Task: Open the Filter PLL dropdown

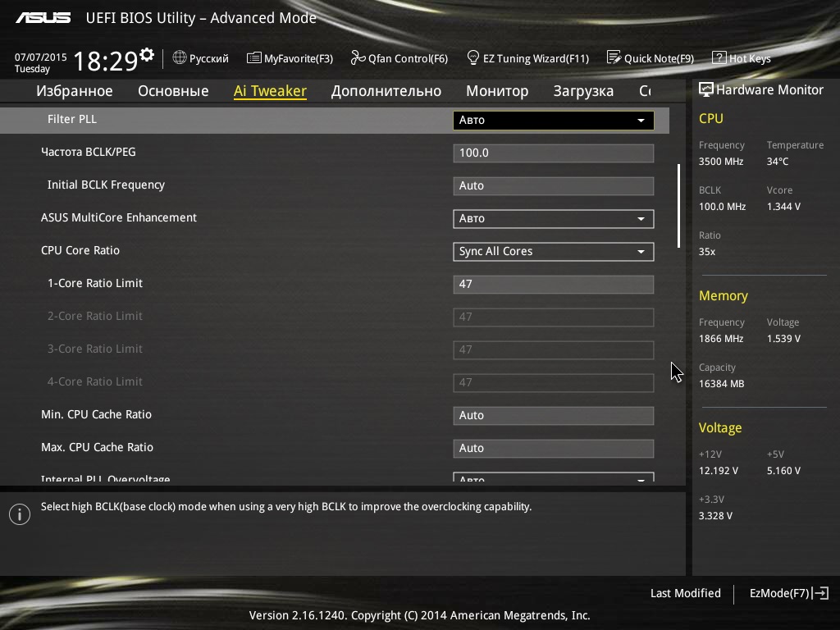Action: tap(554, 120)
